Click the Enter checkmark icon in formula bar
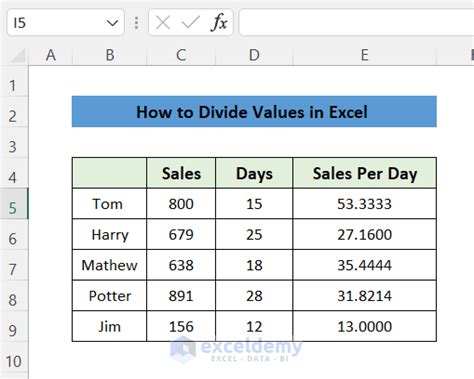 coord(190,23)
